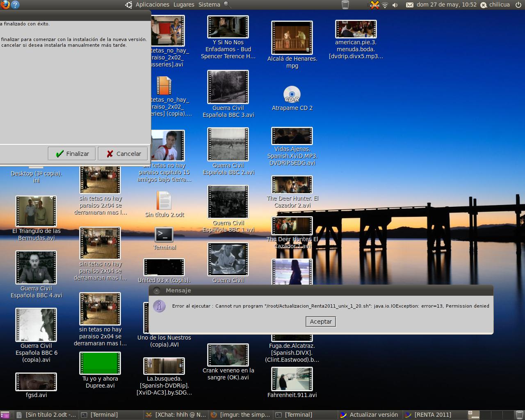The height and width of the screenshot is (420, 525).
Task: Click the info icon in Mensaje dialog
Action: 160,306
